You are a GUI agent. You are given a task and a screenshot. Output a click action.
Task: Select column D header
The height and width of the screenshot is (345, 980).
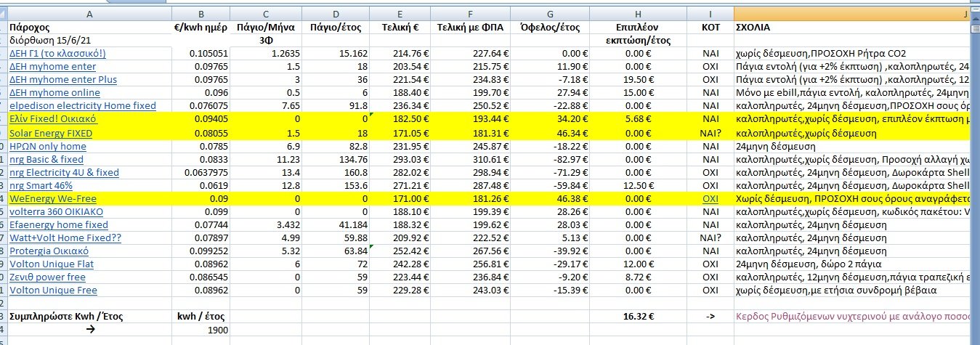click(336, 14)
